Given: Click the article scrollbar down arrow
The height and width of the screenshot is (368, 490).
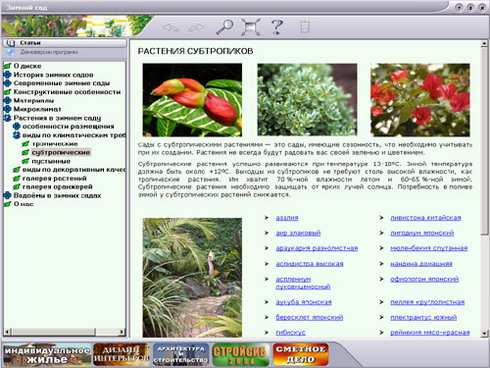Looking at the screenshot, I should (484, 333).
